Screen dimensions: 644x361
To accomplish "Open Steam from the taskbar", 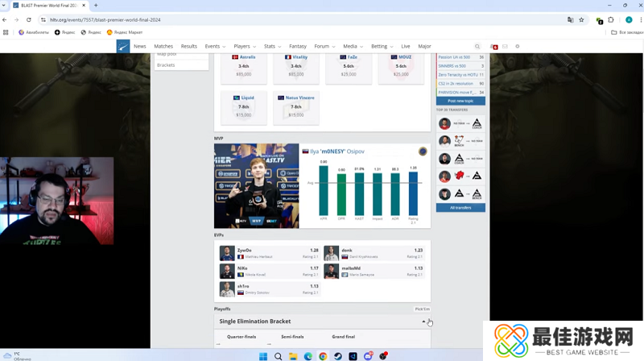I will point(338,355).
